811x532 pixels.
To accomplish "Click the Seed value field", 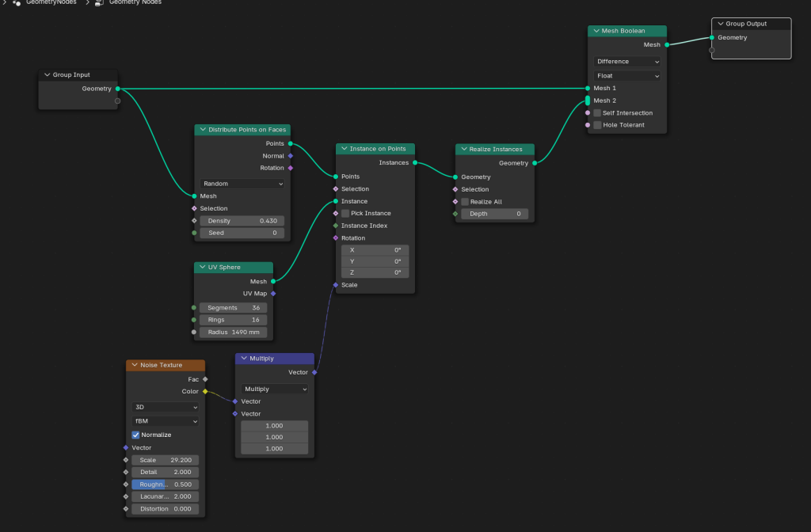I will coord(242,234).
